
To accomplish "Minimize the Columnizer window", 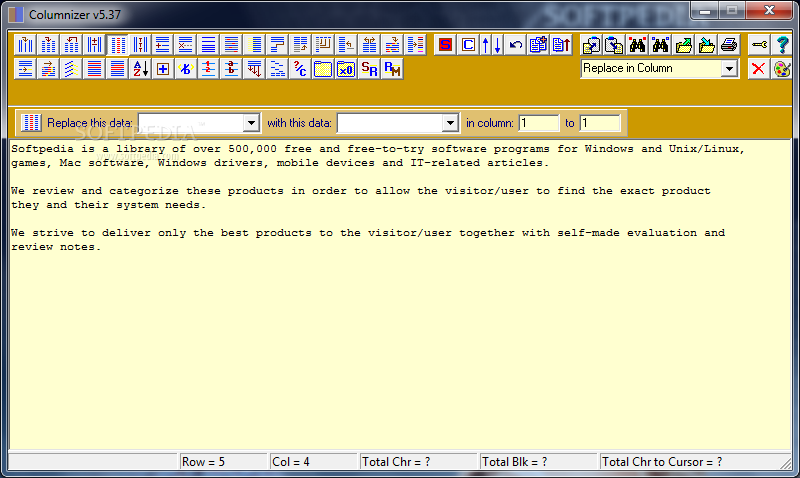I will click(706, 10).
